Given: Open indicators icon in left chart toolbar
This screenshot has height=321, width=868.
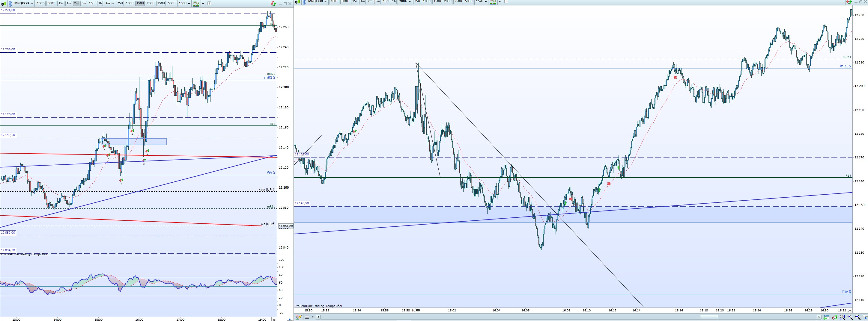Looking at the screenshot, I should point(196,3).
